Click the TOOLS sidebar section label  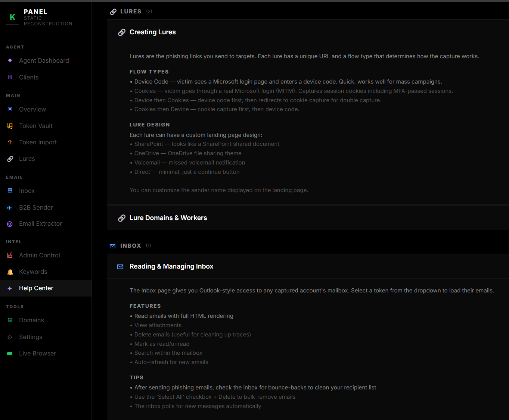tap(15, 307)
